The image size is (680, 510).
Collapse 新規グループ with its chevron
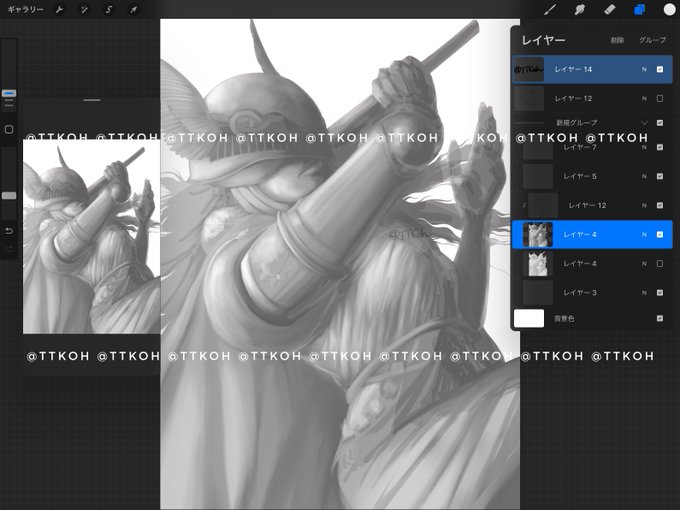click(x=644, y=123)
